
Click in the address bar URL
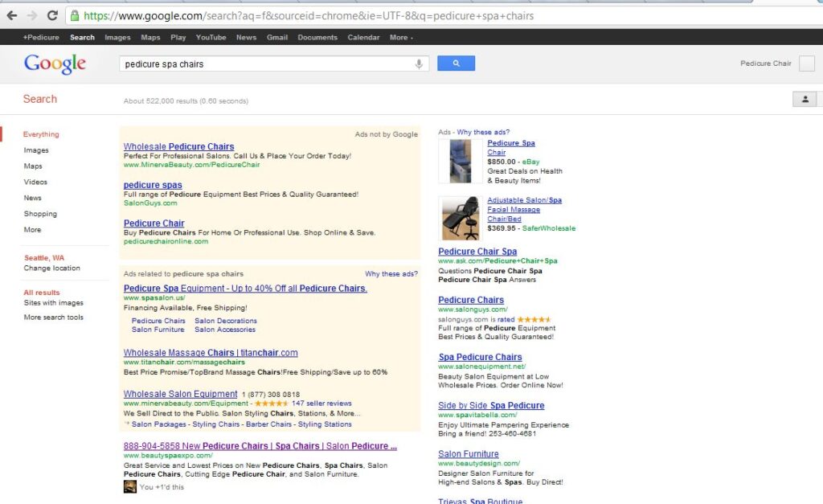click(309, 16)
